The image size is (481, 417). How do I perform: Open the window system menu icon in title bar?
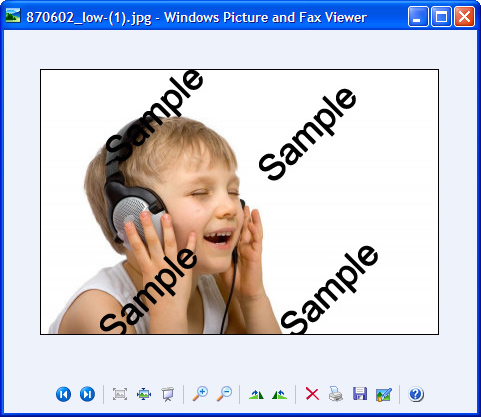[13, 16]
